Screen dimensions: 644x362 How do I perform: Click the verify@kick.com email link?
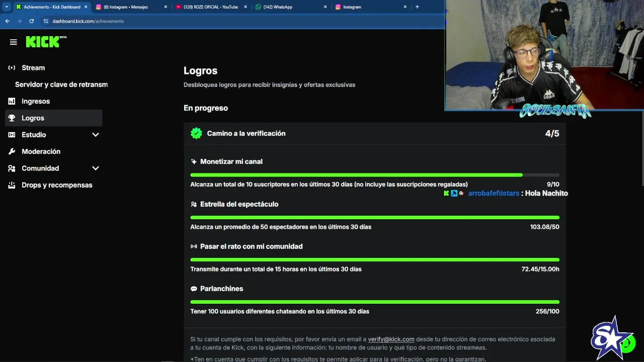tap(391, 339)
